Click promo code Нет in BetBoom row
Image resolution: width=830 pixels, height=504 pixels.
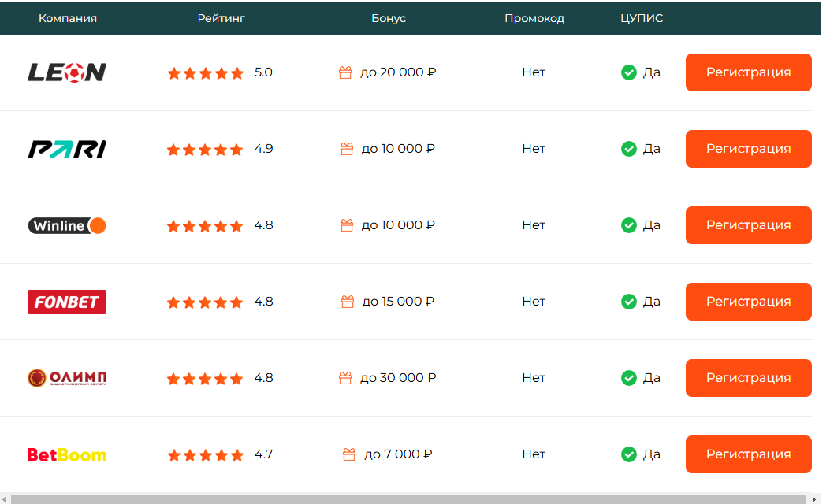click(534, 454)
